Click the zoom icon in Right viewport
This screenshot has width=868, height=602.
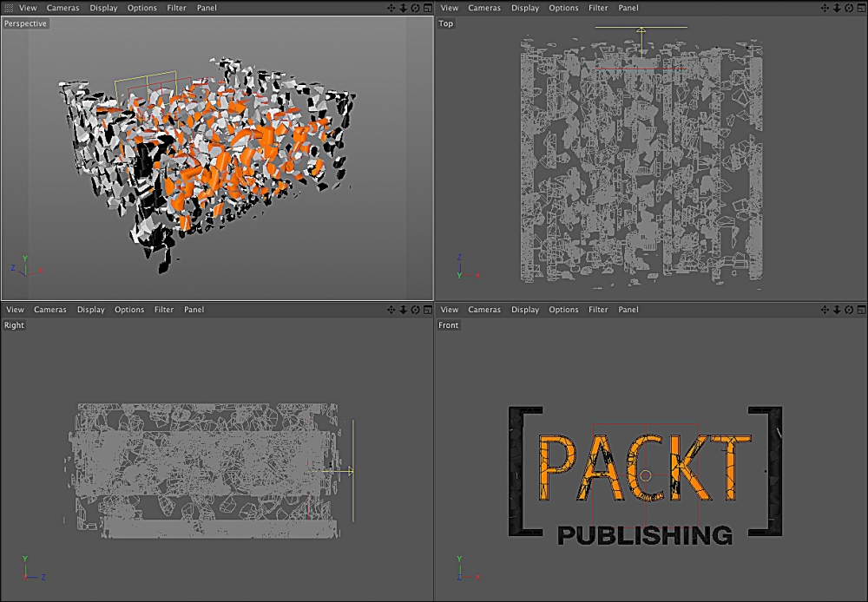[x=403, y=310]
